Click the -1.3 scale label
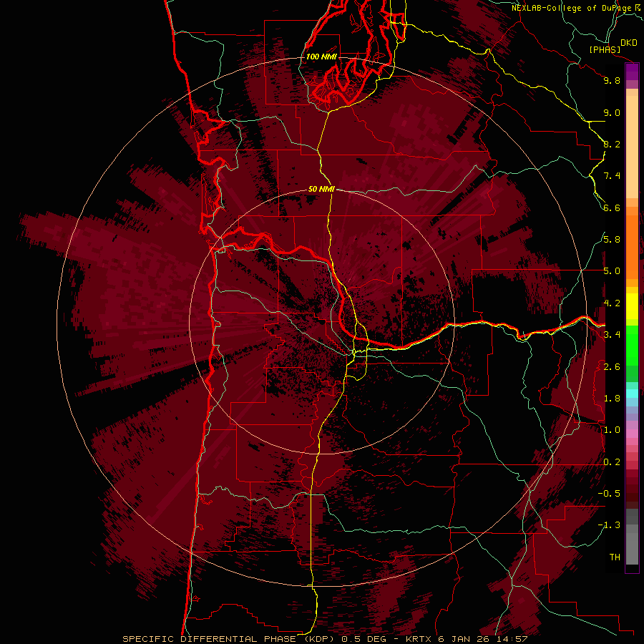The height and width of the screenshot is (644, 644). click(609, 525)
